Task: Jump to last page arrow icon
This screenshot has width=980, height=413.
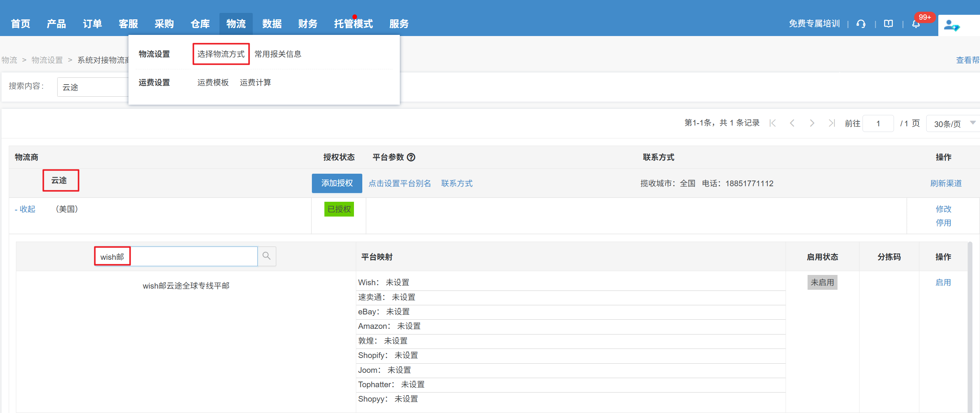Action: point(831,123)
